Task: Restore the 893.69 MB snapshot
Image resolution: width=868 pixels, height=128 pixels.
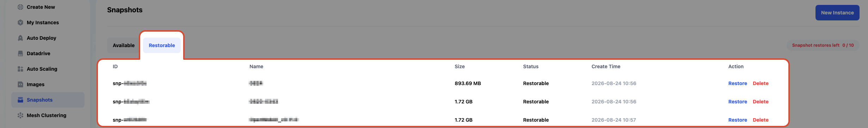Action: point(738,83)
